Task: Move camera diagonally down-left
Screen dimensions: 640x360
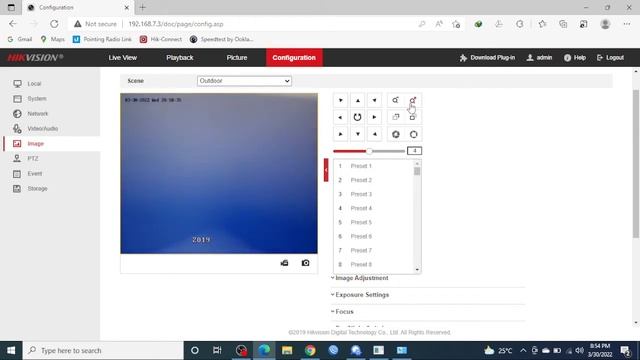Action: tap(340, 134)
